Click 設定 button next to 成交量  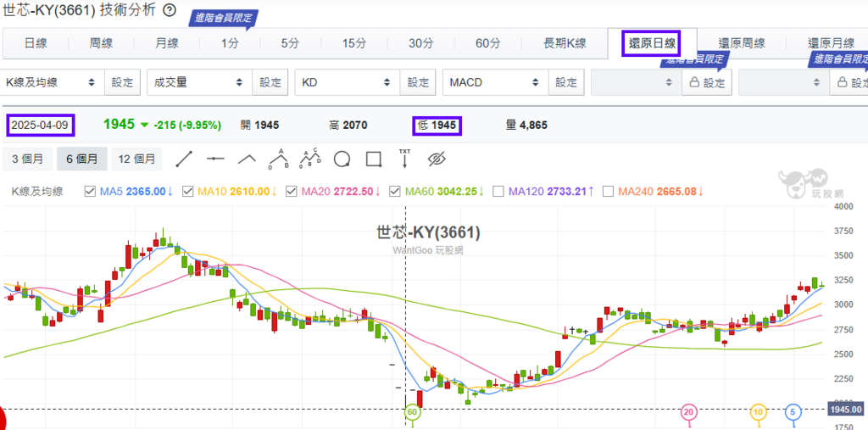pos(270,82)
